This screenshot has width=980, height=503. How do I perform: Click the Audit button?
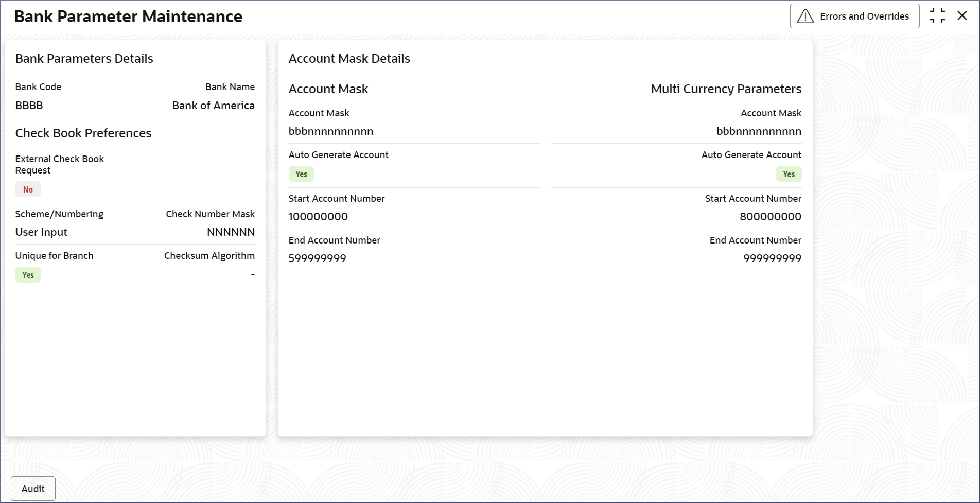(33, 489)
